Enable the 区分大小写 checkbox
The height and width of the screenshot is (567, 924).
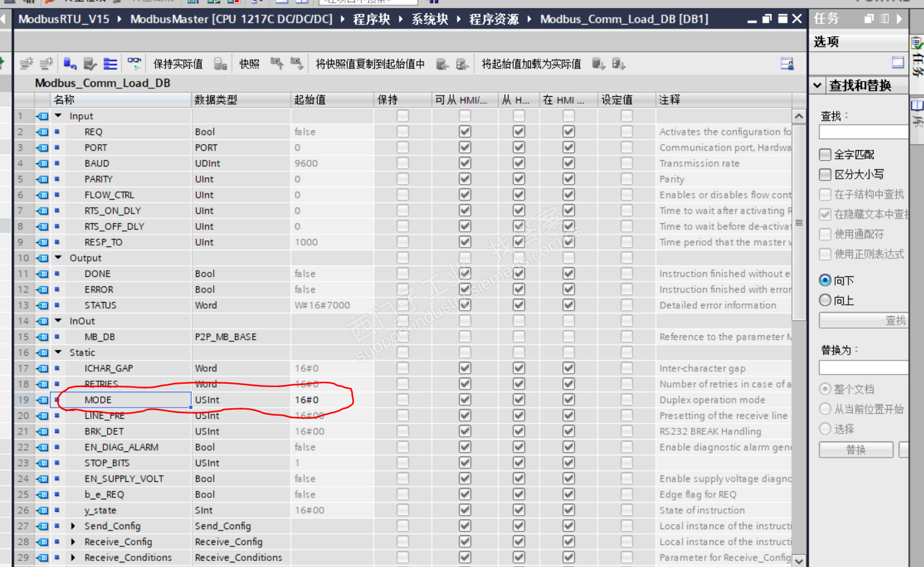825,175
